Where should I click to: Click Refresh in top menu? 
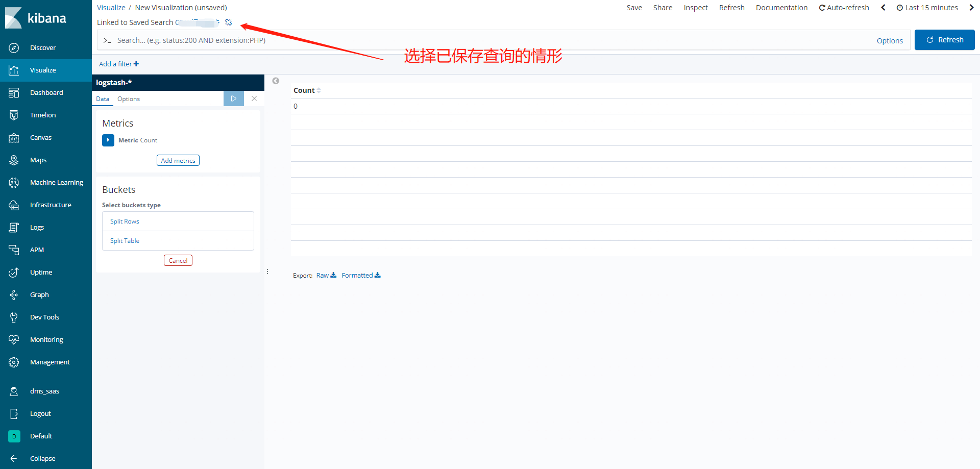732,8
